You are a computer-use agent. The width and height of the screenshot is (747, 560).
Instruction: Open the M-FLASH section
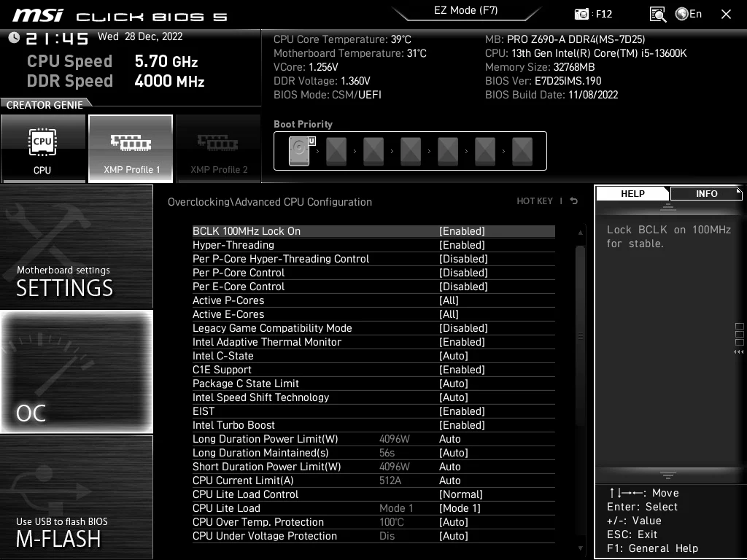point(76,497)
